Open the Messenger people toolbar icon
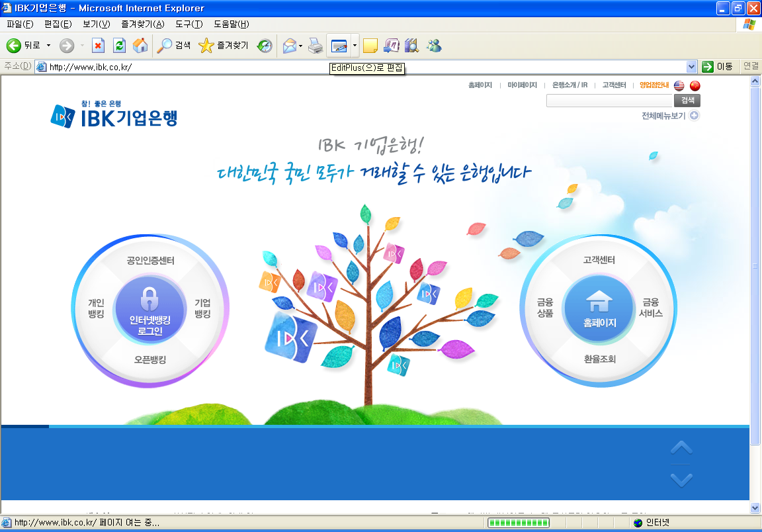 point(434,46)
